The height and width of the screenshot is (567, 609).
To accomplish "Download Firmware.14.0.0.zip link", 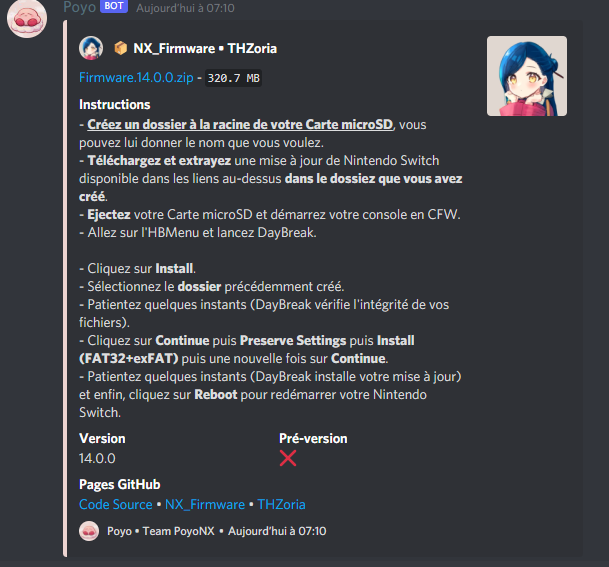I will (x=136, y=78).
